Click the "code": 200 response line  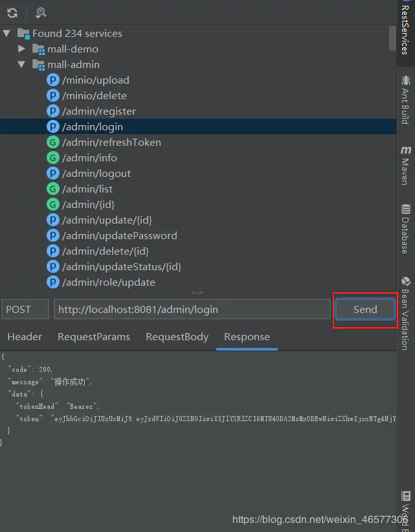click(30, 369)
